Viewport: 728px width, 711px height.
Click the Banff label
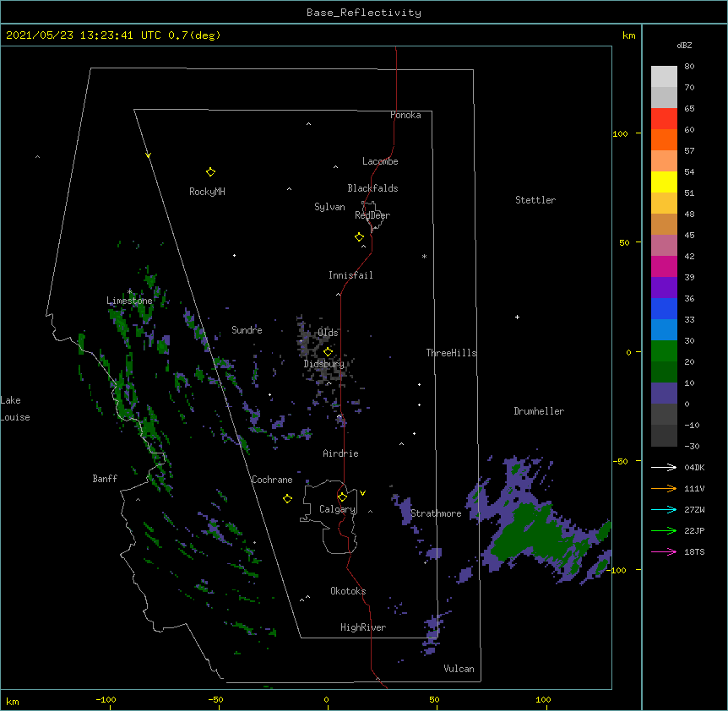tap(105, 479)
